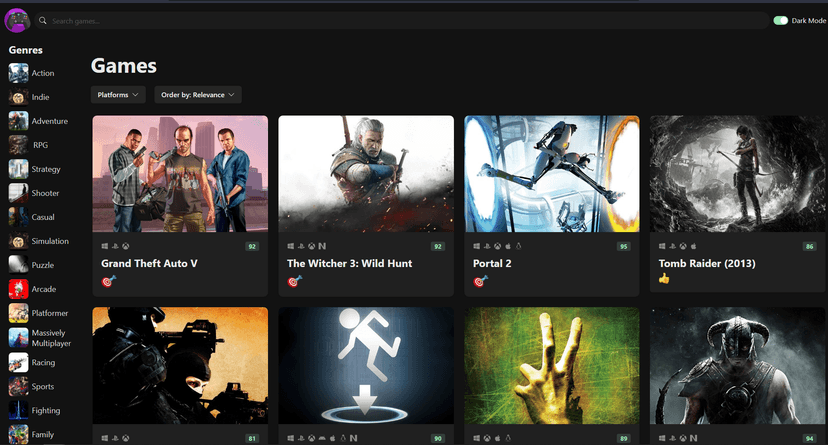Open the Grand Theft Auto V cover image
Viewport: 828px width, 445px height.
coord(180,174)
